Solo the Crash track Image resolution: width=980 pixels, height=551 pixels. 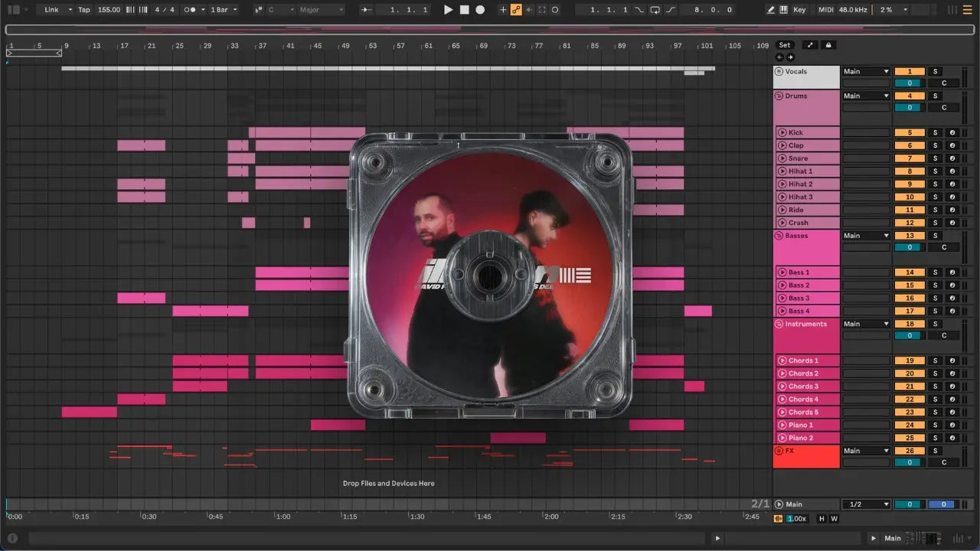click(935, 223)
